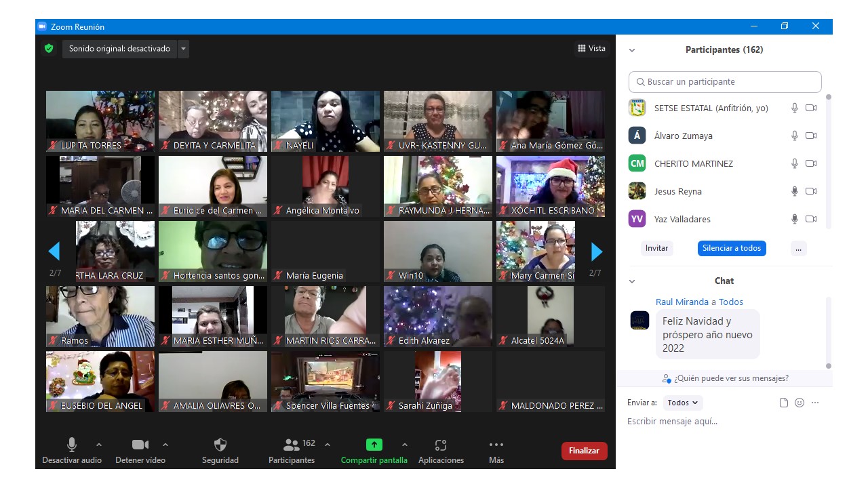The height and width of the screenshot is (488, 868).
Task: Toggle camera for SETSE ESTATAL
Action: [x=811, y=108]
